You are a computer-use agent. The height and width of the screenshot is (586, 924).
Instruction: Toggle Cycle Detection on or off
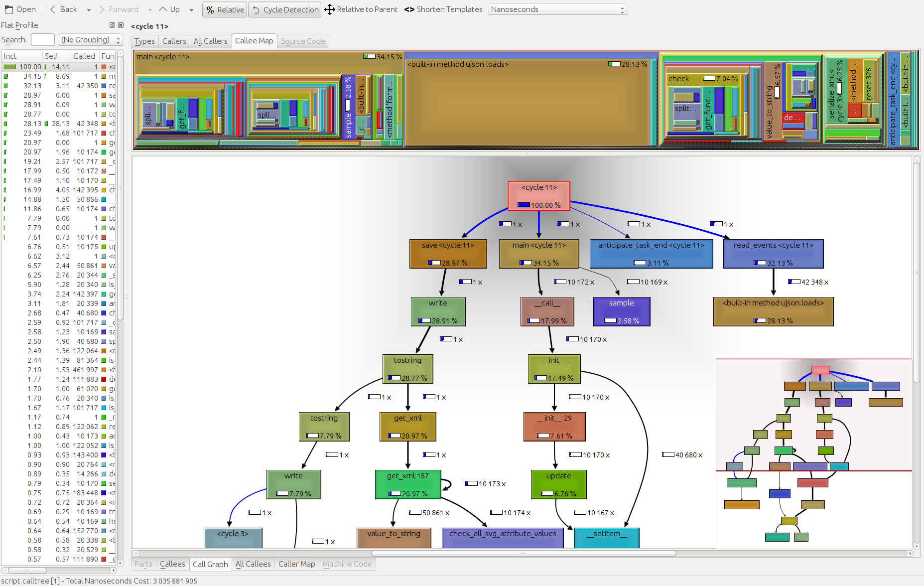[x=285, y=9]
